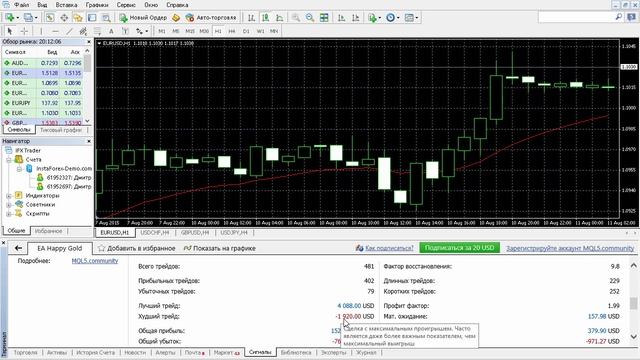
Task: Toggle the Data Window crosshair icon
Action: (x=64, y=18)
